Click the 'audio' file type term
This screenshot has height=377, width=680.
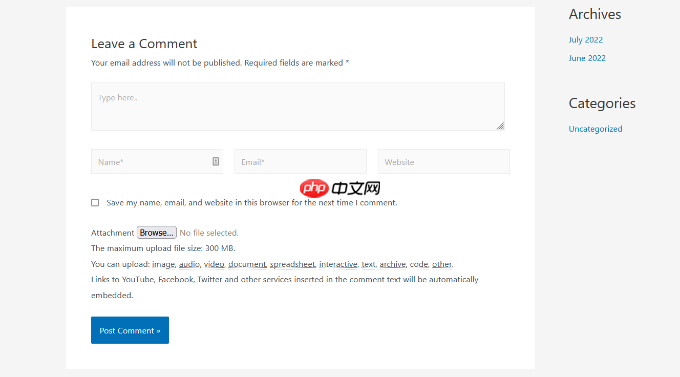tap(189, 264)
